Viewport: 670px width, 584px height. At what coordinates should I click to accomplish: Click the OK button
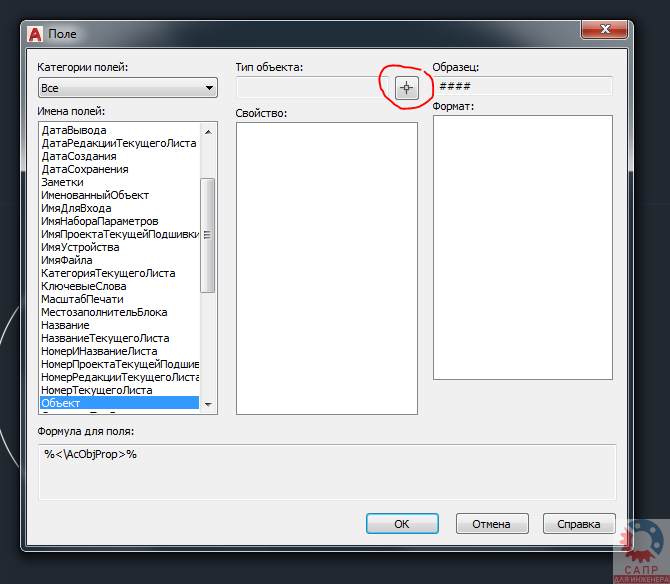coord(402,524)
